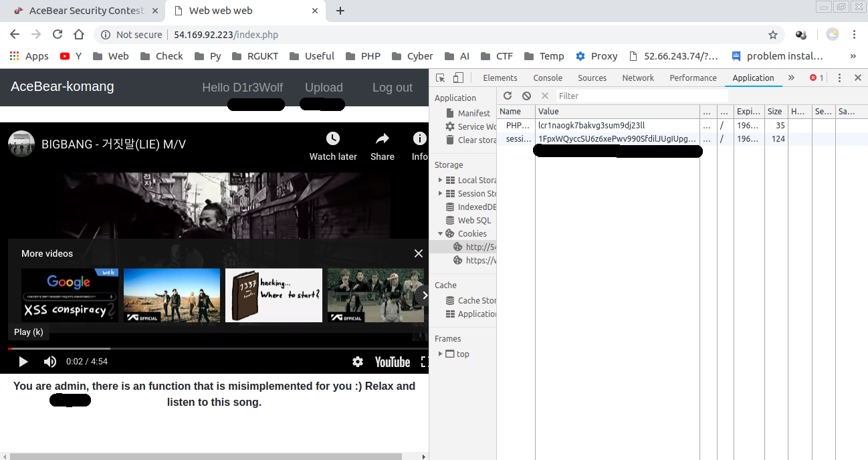Screen dimensions: 868x460
Task: Reload the current page
Action: point(58,35)
